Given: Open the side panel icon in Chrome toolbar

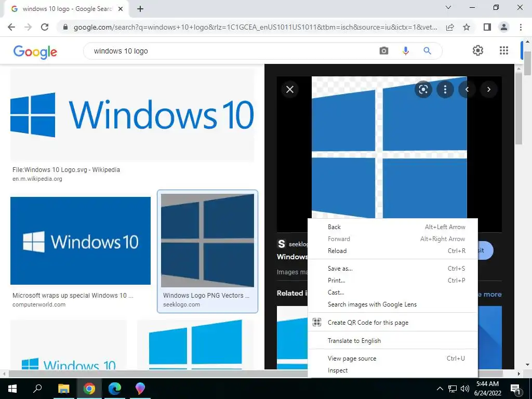Looking at the screenshot, I should tap(487, 27).
